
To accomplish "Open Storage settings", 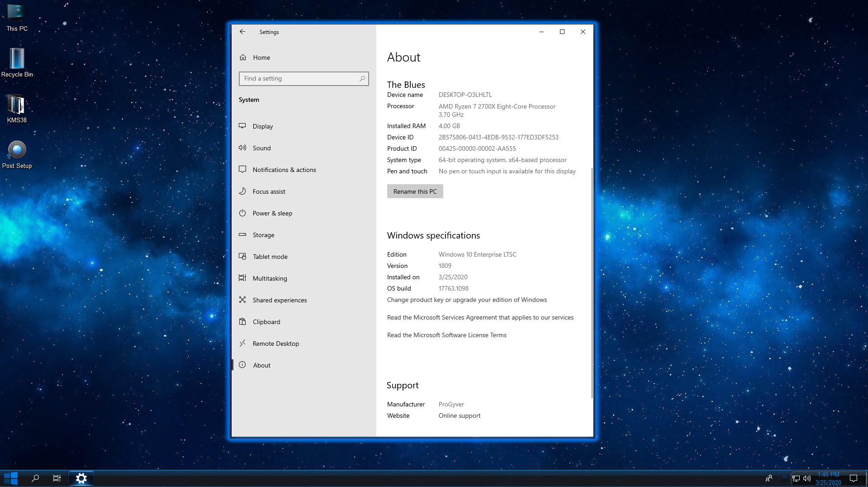I will pos(304,235).
